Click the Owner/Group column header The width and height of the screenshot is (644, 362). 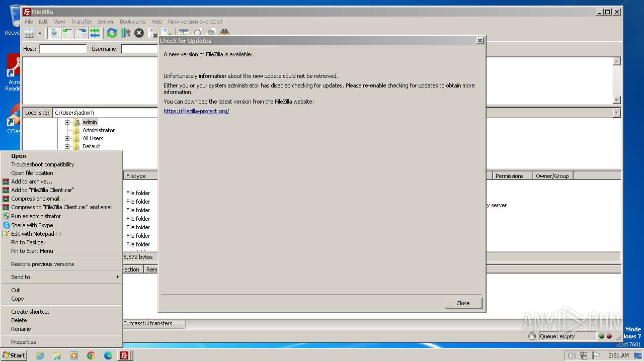point(552,176)
